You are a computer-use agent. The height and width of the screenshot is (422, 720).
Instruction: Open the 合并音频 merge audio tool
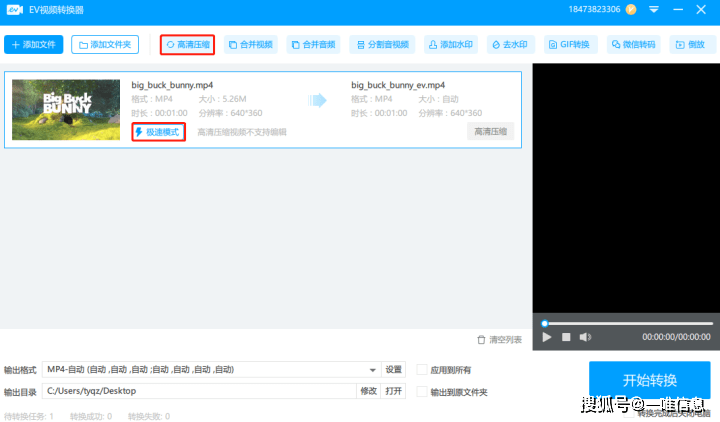[x=313, y=45]
